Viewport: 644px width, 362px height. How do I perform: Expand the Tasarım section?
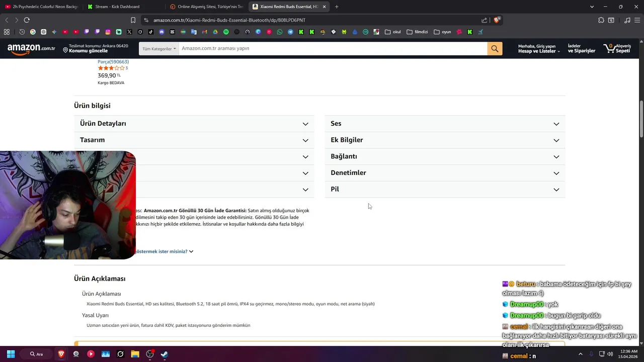pos(194,140)
